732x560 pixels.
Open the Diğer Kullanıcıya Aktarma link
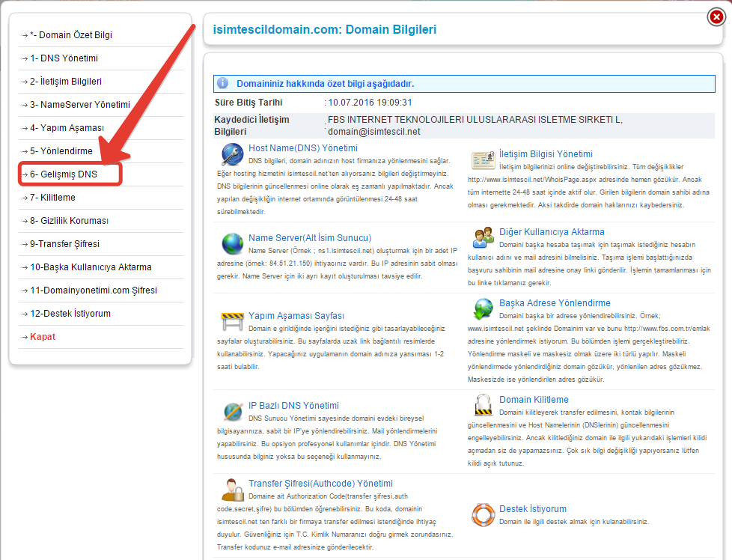pyautogui.click(x=552, y=232)
